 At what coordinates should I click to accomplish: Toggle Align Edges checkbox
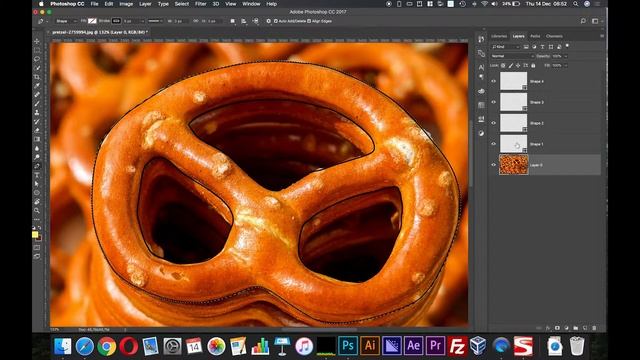(309, 21)
